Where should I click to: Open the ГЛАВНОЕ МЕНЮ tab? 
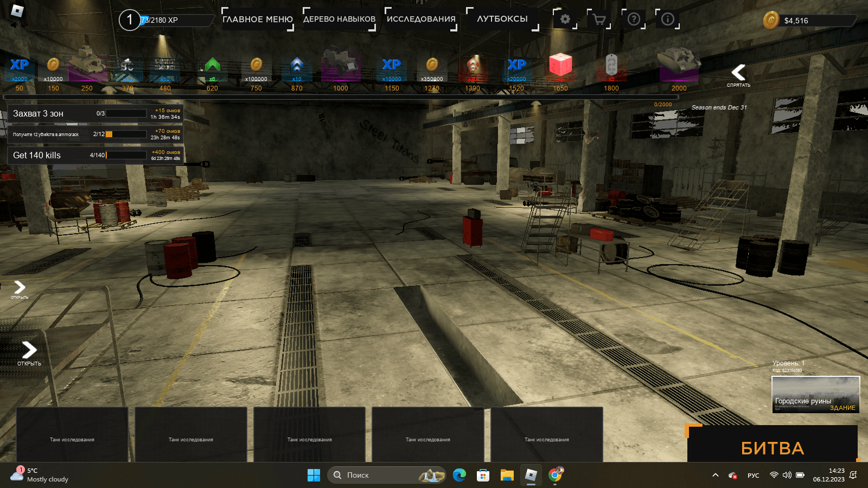point(258,19)
